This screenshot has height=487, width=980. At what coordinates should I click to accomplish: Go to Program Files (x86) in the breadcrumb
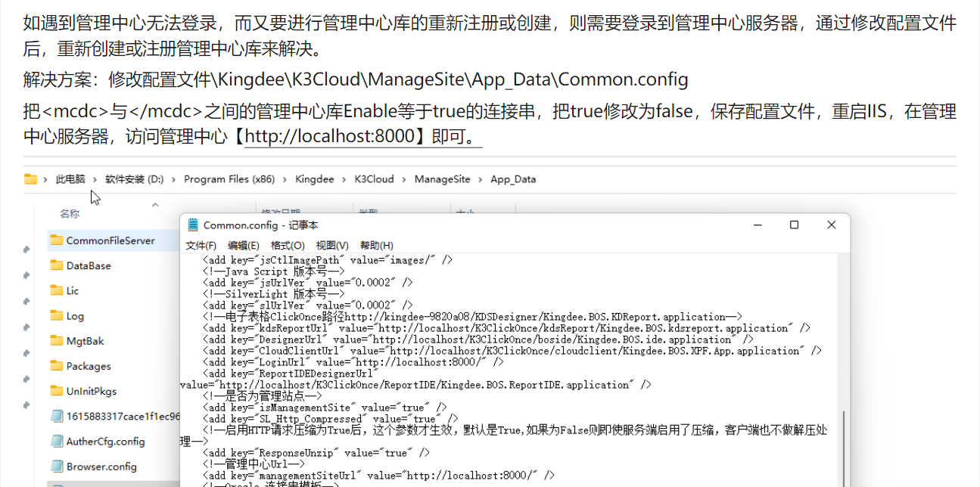point(229,179)
